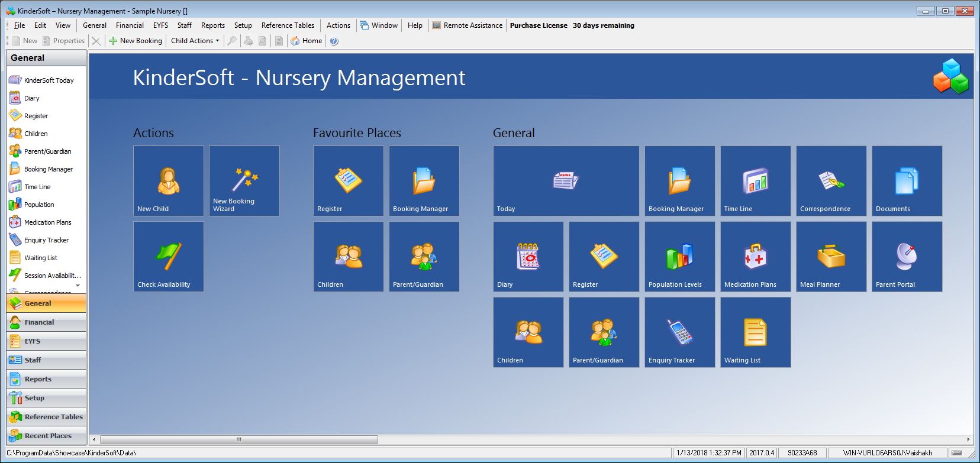Click the blue help icon in toolbar
This screenshot has height=463, width=980.
[x=334, y=41]
